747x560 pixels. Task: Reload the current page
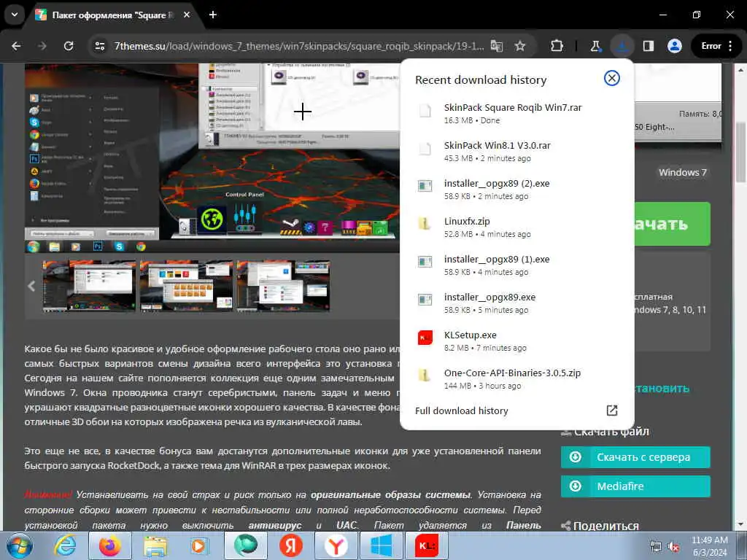coord(69,46)
